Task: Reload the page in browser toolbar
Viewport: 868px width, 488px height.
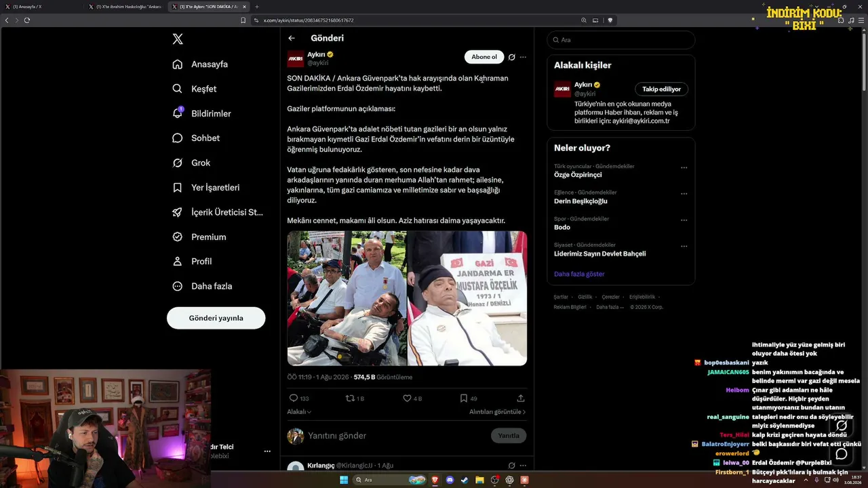Action: point(27,20)
